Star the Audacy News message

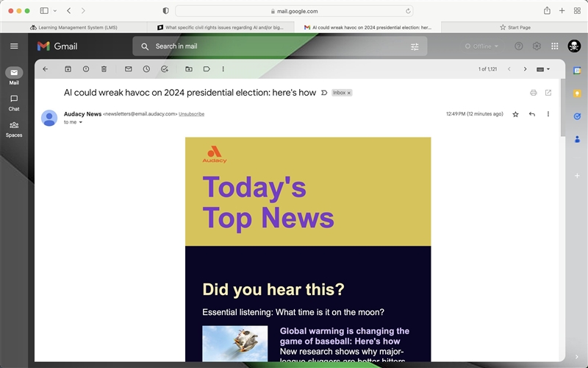[x=516, y=114]
